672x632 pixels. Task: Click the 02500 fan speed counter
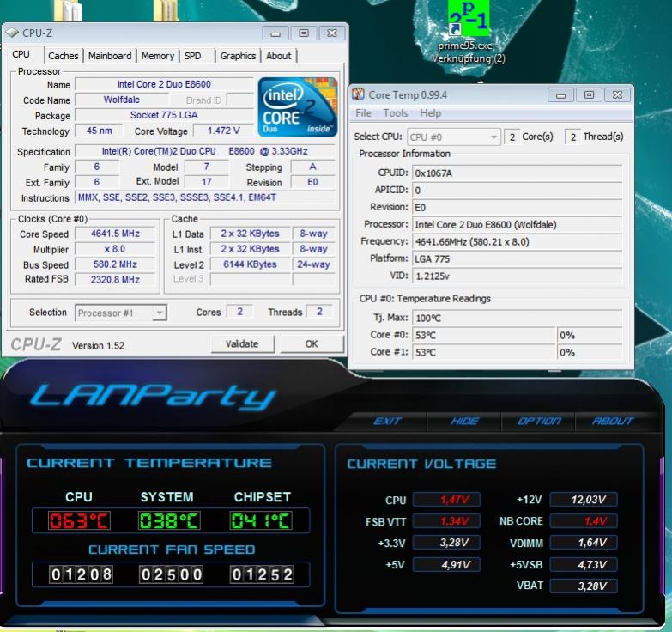[x=171, y=574]
